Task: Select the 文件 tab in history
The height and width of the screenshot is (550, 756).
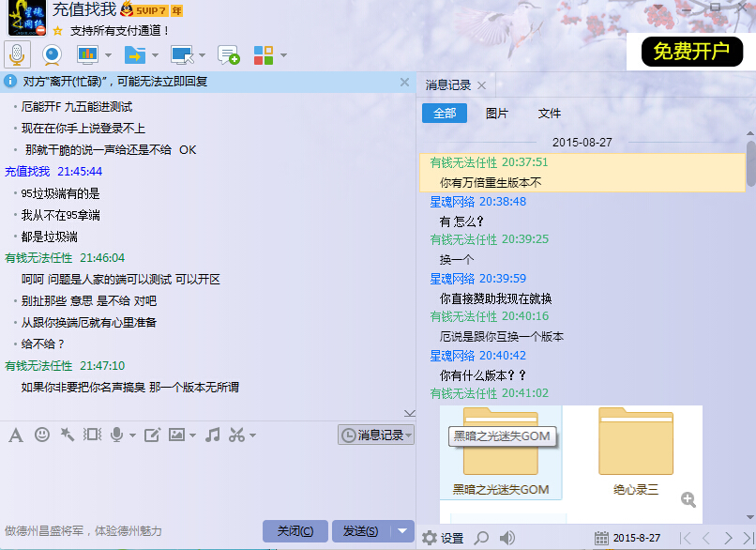Action: click(550, 113)
